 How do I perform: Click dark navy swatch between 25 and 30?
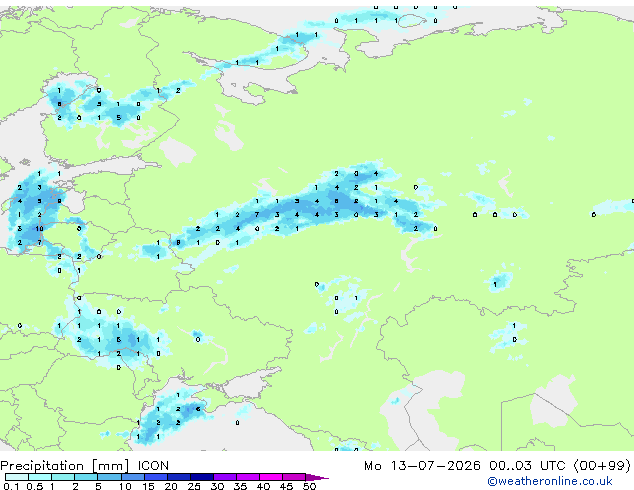201,477
